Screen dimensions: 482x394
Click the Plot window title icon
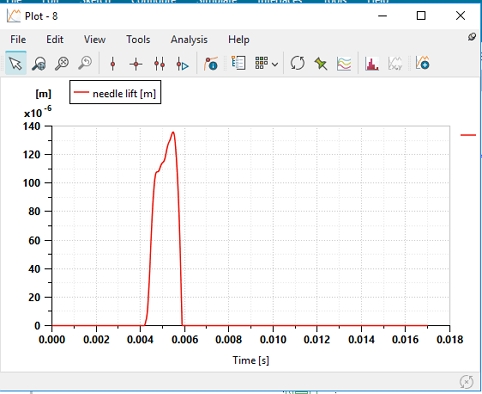tap(14, 16)
